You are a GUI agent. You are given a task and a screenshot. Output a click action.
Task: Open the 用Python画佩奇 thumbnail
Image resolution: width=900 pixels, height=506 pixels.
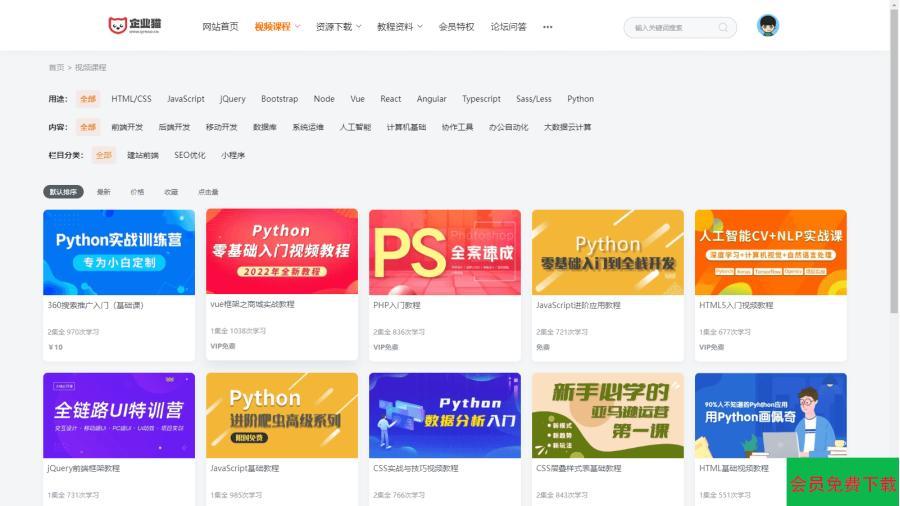click(x=771, y=415)
